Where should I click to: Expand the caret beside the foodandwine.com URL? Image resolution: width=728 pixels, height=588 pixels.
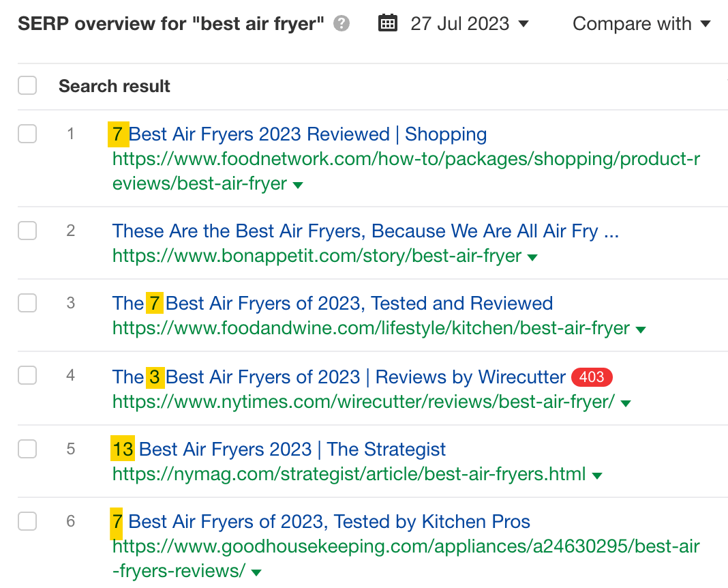click(x=640, y=329)
